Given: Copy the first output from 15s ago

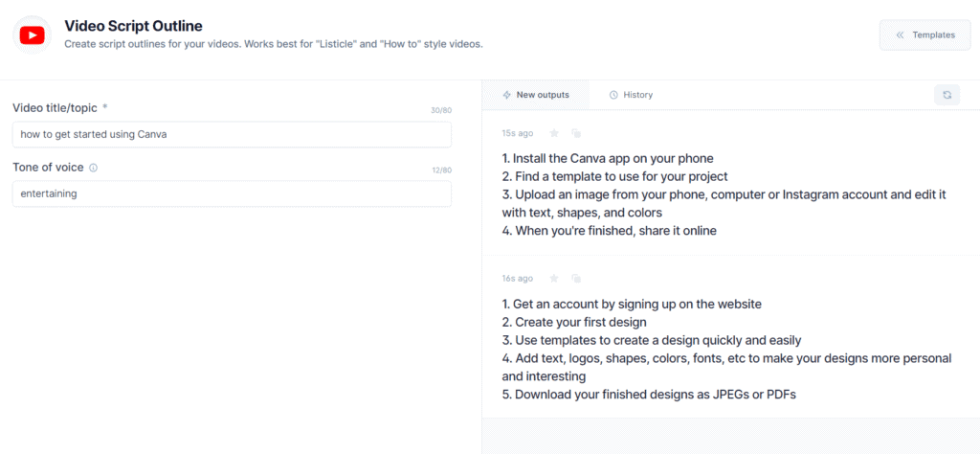Looking at the screenshot, I should pyautogui.click(x=577, y=133).
